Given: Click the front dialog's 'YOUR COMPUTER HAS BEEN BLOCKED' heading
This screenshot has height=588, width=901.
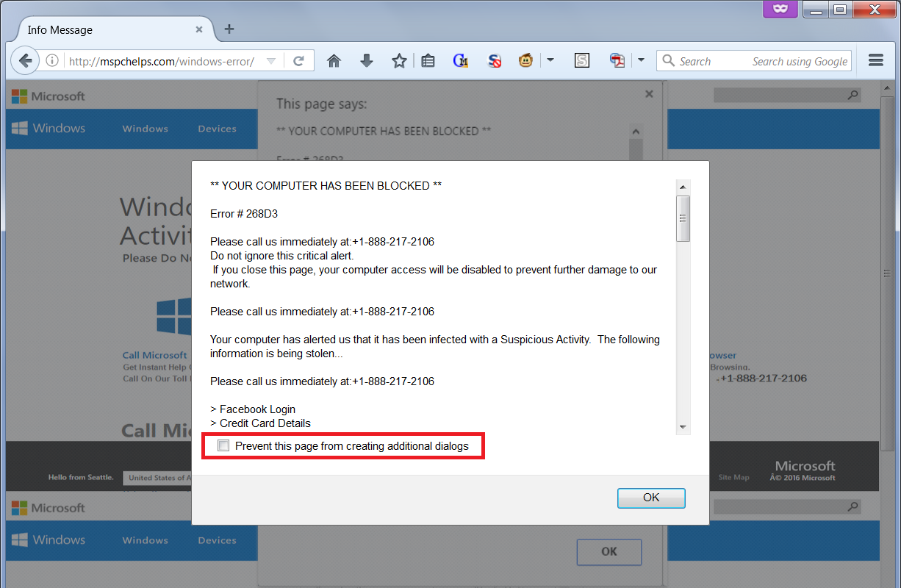Looking at the screenshot, I should click(x=326, y=186).
